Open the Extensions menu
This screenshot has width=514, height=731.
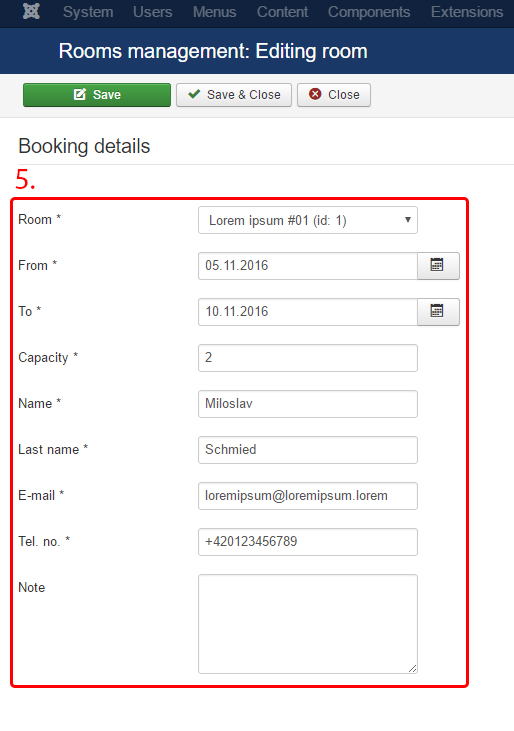coord(467,12)
